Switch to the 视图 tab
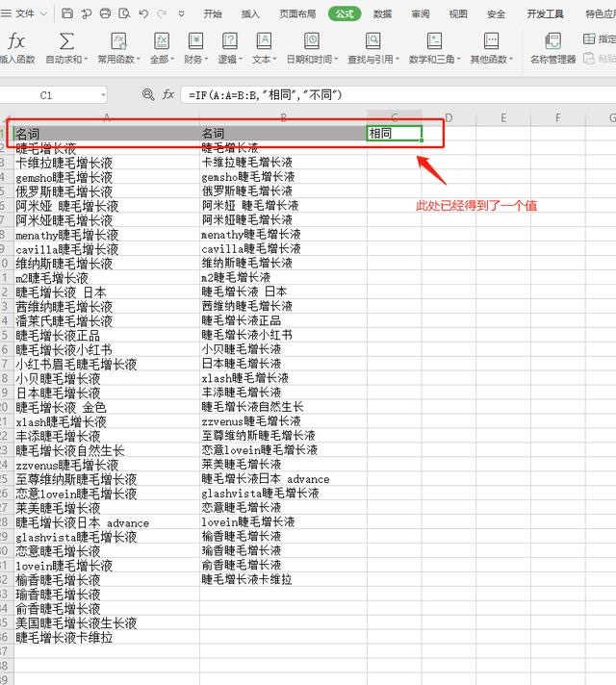 (458, 14)
